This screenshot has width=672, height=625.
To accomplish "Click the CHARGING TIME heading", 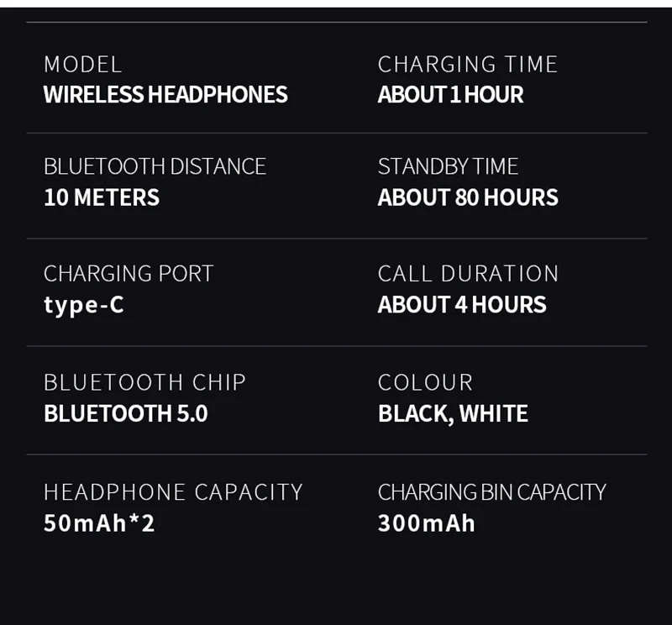I will [468, 65].
